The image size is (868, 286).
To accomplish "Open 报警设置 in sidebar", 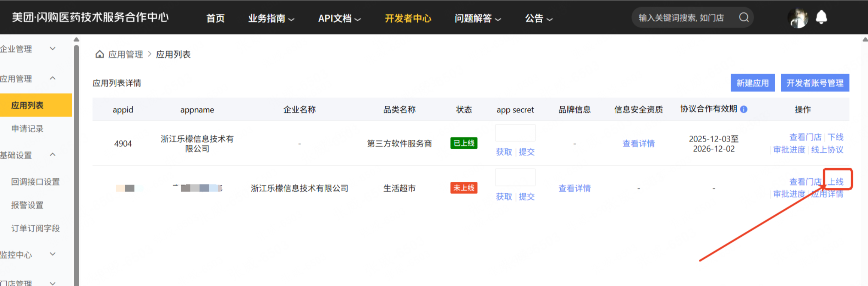I will [27, 205].
